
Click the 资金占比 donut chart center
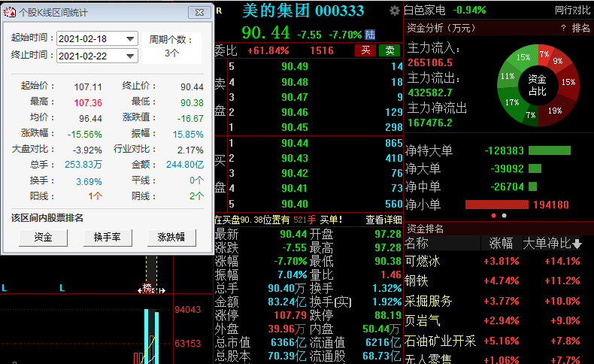[x=538, y=85]
